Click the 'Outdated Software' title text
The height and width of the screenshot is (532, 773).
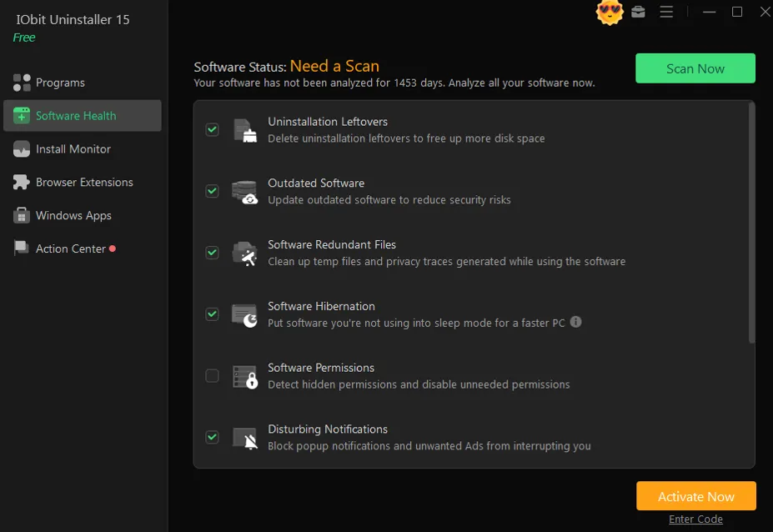(316, 183)
